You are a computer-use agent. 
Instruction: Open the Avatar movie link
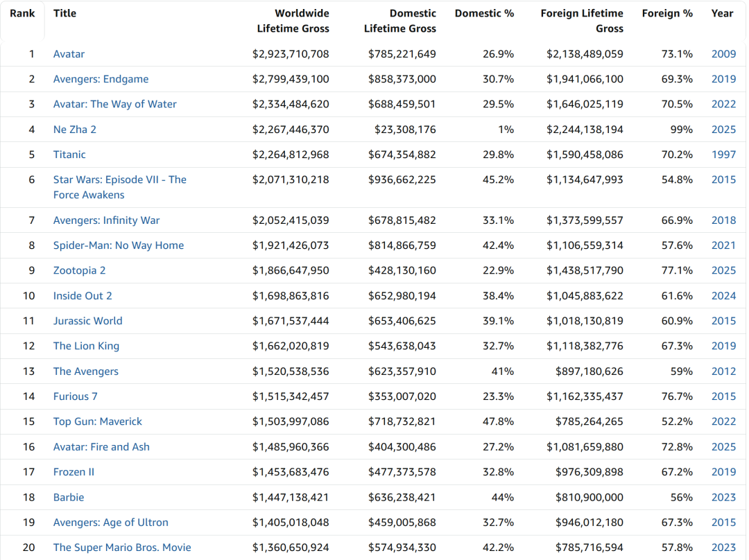(69, 54)
